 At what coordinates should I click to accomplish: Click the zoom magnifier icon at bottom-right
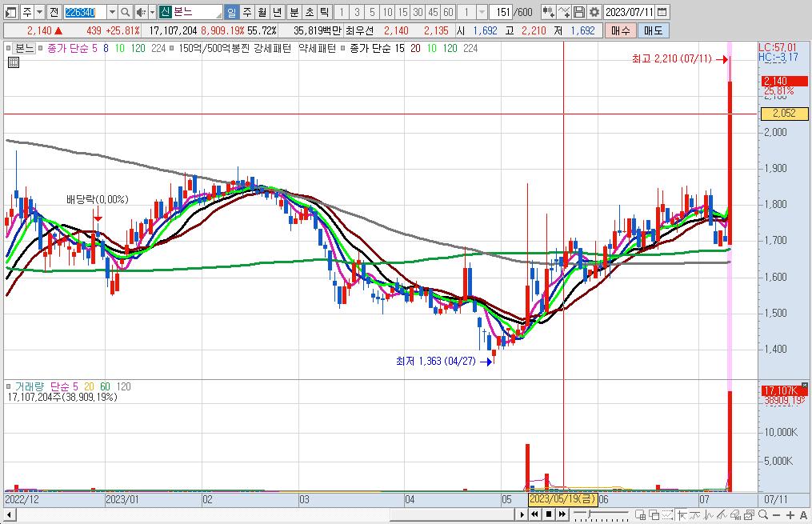coord(763,514)
